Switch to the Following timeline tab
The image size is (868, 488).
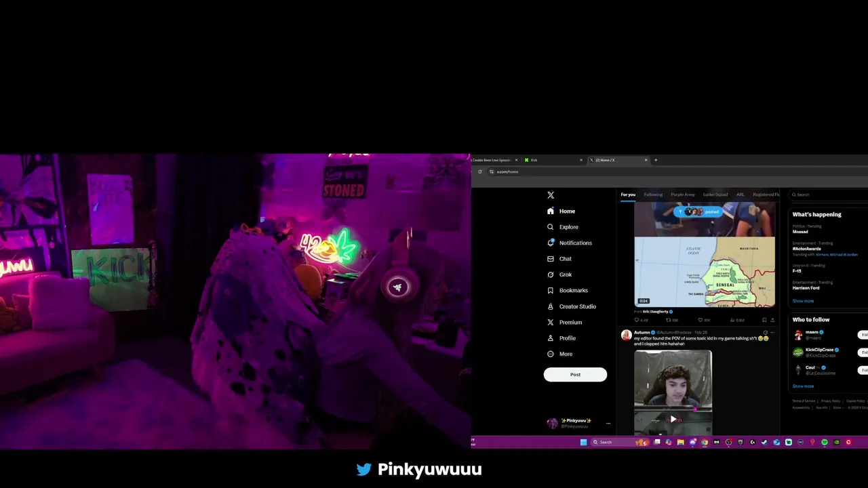click(653, 195)
